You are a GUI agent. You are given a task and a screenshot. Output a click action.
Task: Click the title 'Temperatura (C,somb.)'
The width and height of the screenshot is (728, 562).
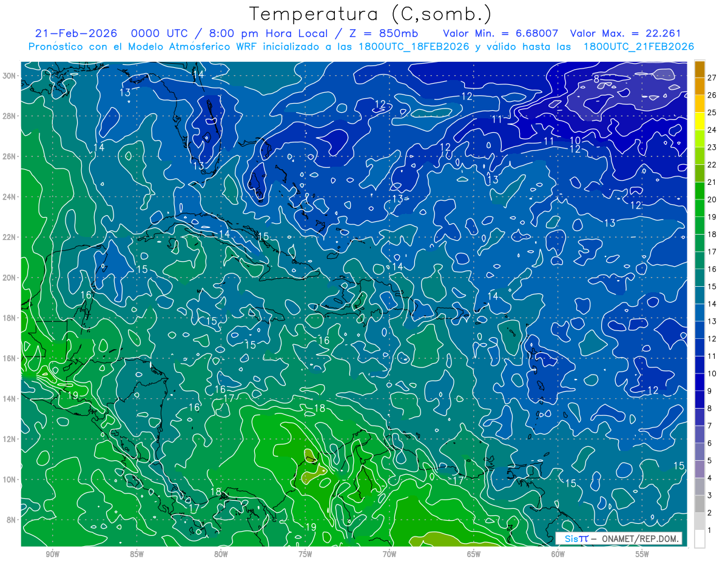pyautogui.click(x=370, y=14)
